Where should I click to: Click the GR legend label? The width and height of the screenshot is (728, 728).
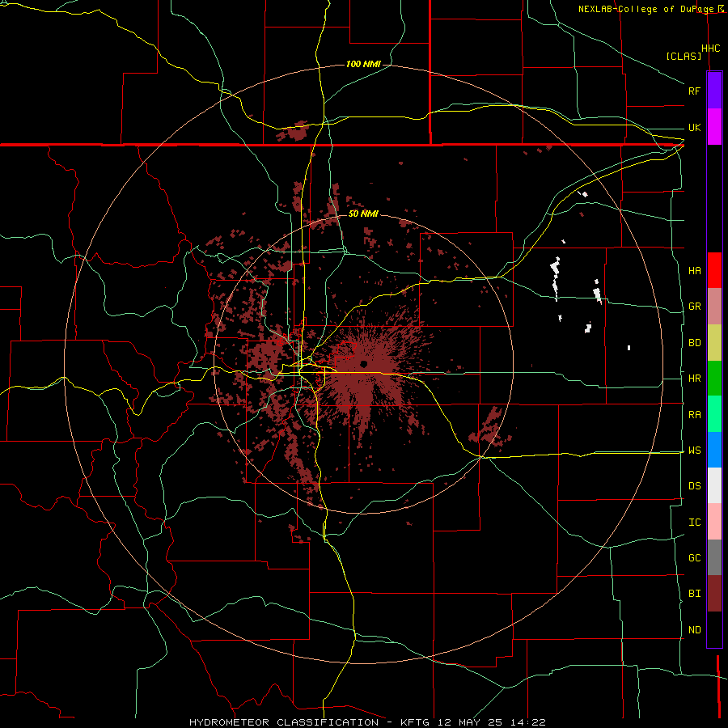[694, 307]
